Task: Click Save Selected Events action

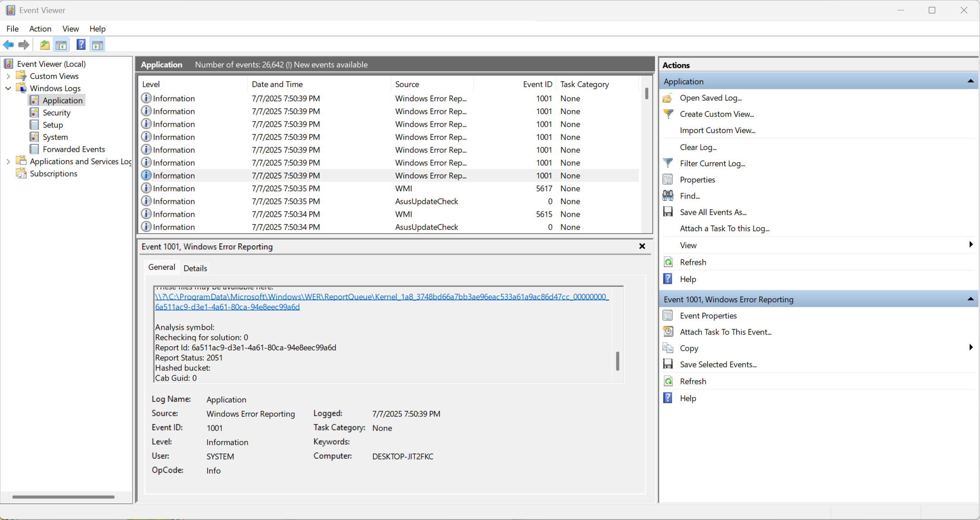Action: coord(718,364)
